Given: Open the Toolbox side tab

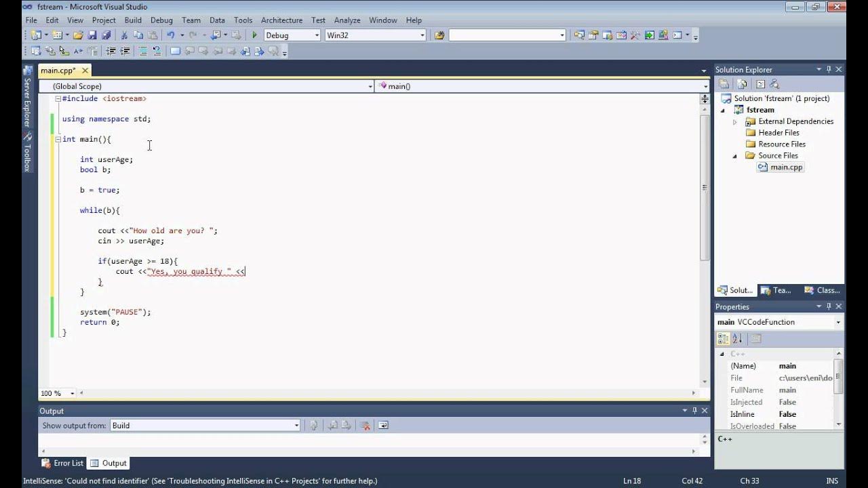Looking at the screenshot, I should coord(28,151).
